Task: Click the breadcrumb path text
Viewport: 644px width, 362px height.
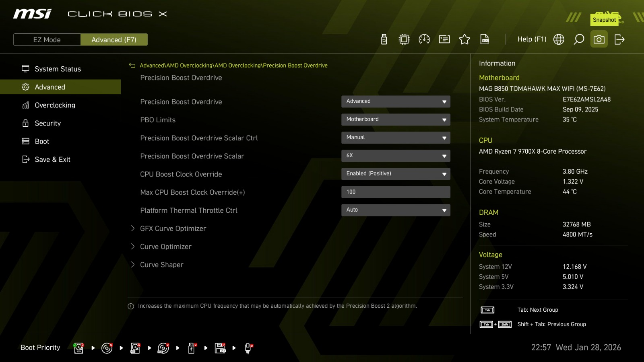Action: (233, 66)
